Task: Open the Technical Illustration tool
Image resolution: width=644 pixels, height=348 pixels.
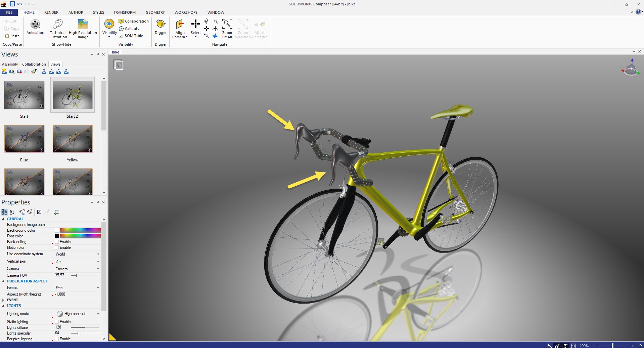Action: click(58, 25)
